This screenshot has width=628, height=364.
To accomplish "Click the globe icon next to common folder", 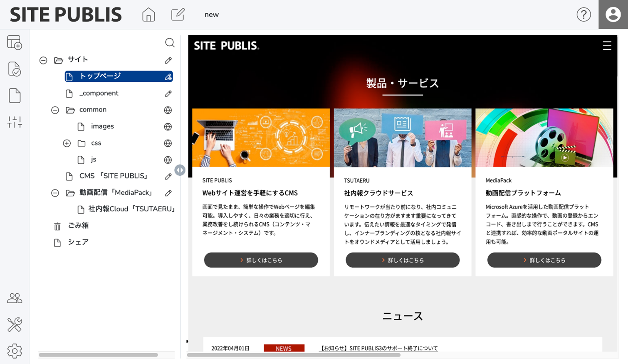I will 168,110.
